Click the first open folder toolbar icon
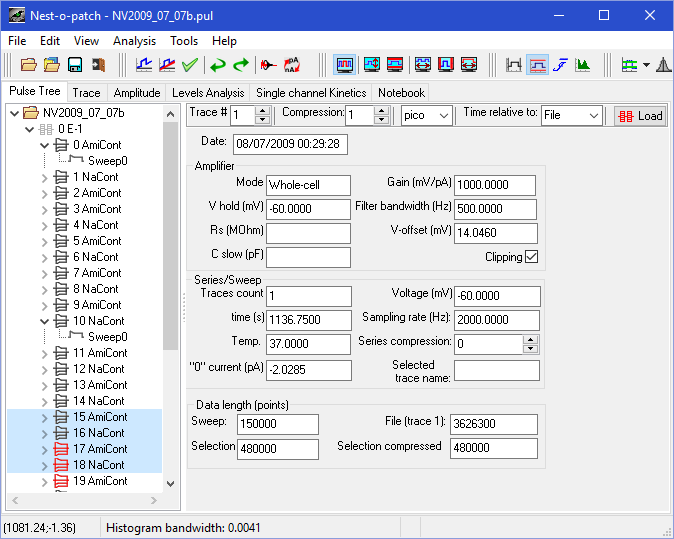The height and width of the screenshot is (539, 674). click(x=29, y=65)
